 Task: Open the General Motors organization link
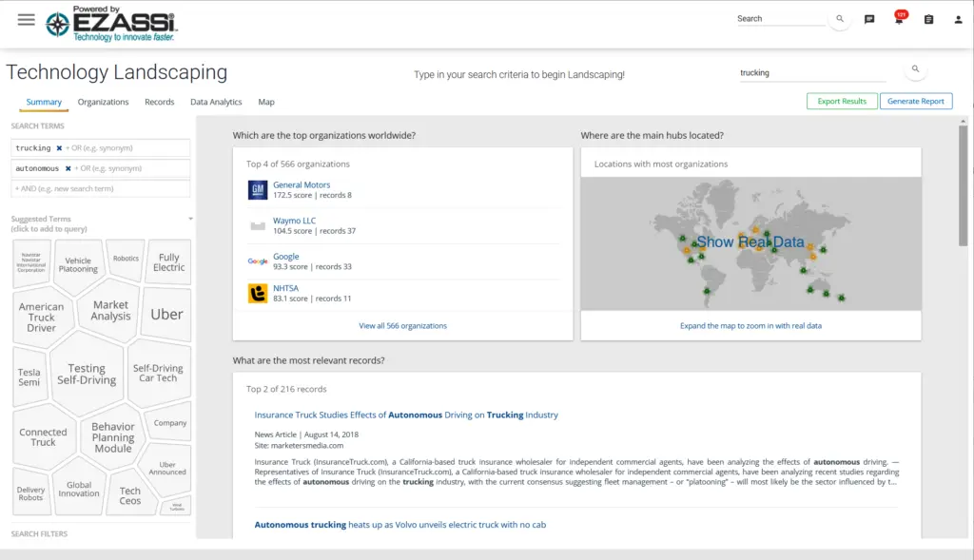click(302, 185)
